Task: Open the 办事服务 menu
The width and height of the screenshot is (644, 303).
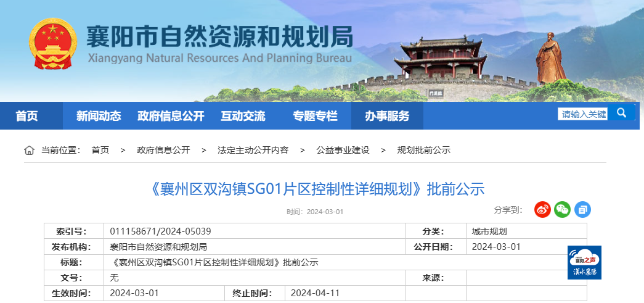Action: pos(387,116)
